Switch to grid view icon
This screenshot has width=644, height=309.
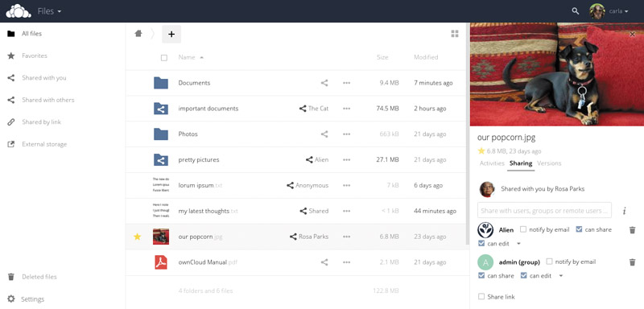(455, 34)
